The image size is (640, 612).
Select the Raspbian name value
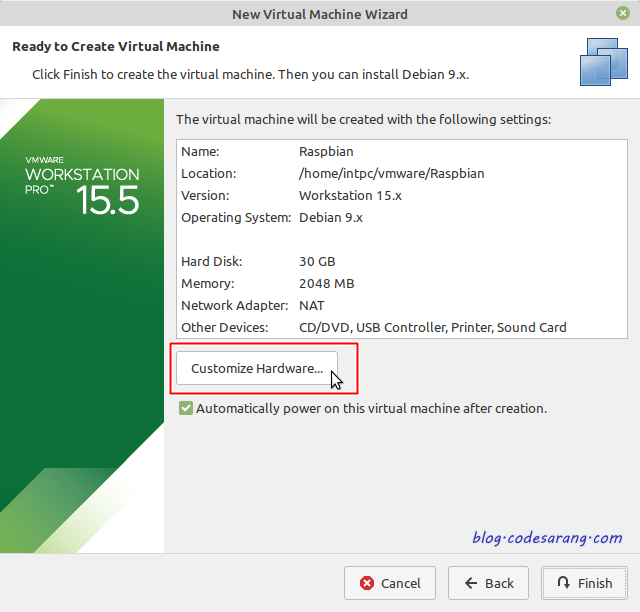click(326, 151)
